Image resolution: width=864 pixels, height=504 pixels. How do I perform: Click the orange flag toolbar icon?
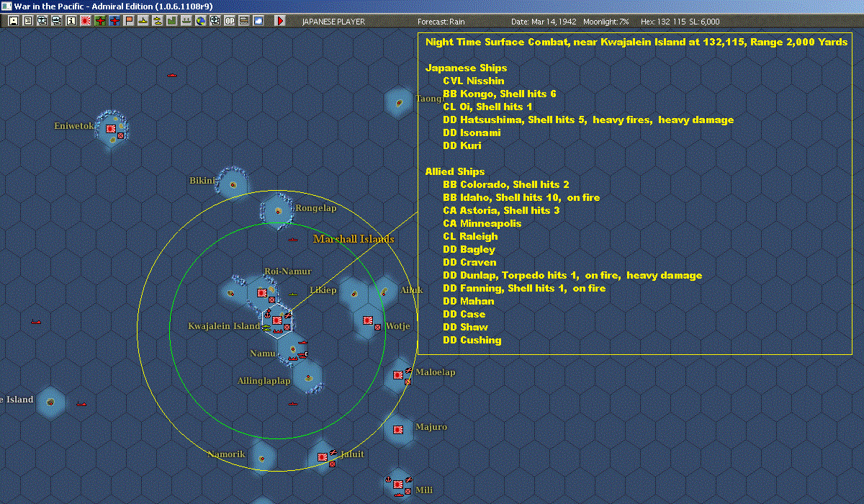tap(128, 21)
